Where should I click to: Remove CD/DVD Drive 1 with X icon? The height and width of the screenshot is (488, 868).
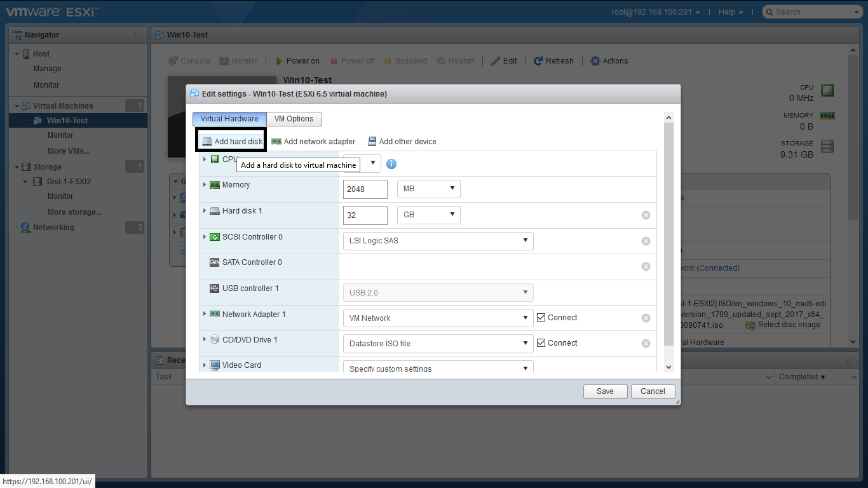coord(646,344)
